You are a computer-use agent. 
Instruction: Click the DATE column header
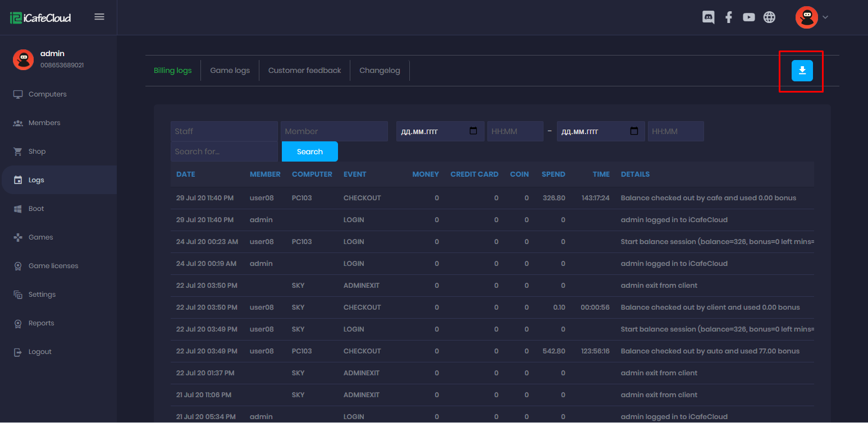tap(186, 174)
